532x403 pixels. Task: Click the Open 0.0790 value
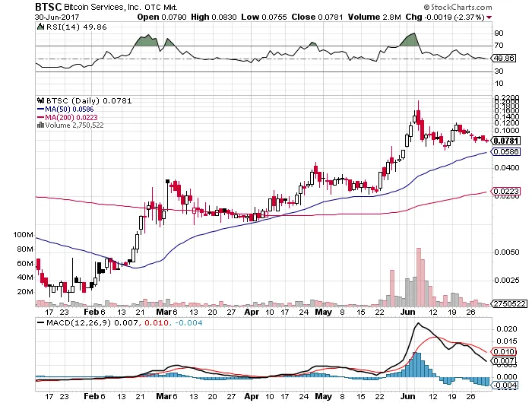[162, 17]
